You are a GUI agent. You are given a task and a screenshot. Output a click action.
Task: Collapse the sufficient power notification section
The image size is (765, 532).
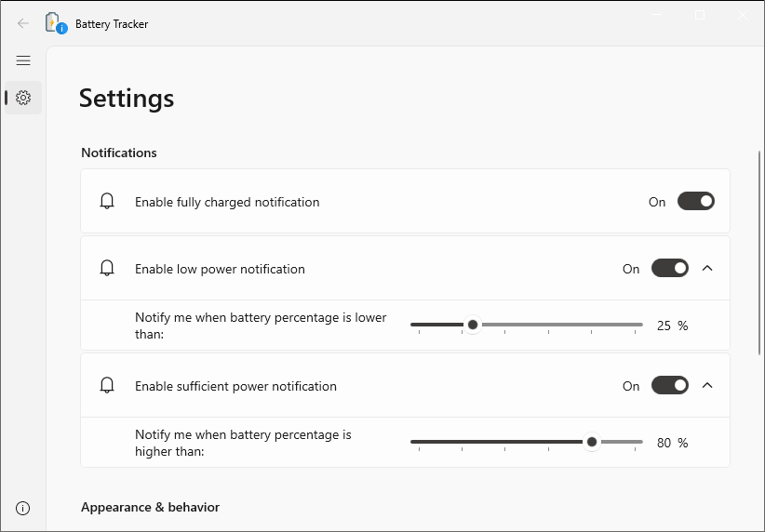pos(707,385)
